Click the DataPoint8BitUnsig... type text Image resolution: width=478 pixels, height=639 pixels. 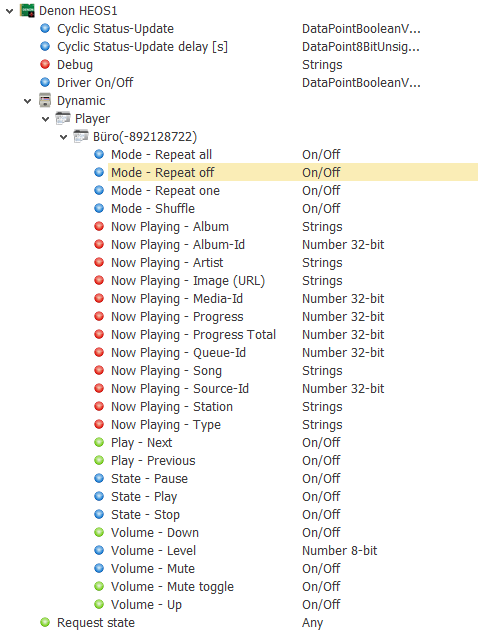coord(361,47)
